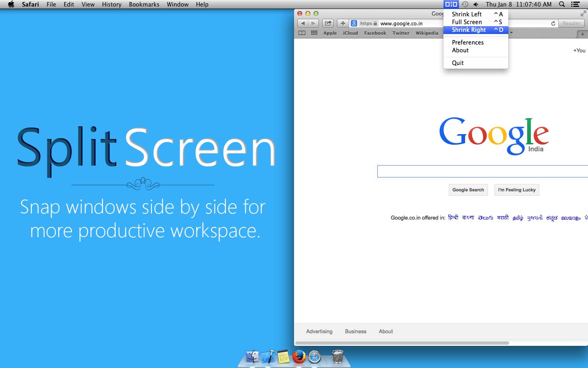
Task: Click the I'm Feeling Lucky button
Action: point(517,190)
